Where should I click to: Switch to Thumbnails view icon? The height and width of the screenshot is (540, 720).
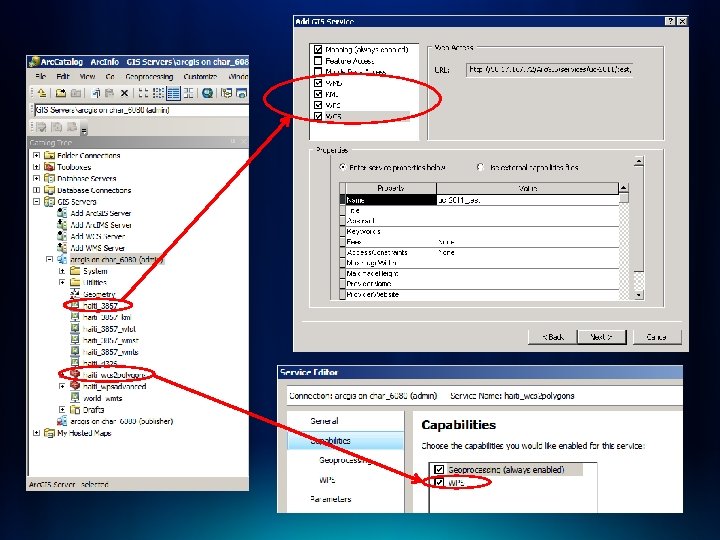(188, 93)
